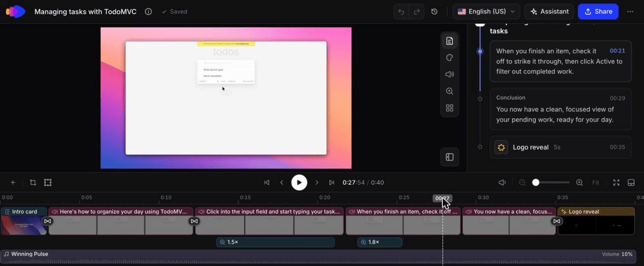Click the zoom in magnifier on timeline

tap(580, 182)
